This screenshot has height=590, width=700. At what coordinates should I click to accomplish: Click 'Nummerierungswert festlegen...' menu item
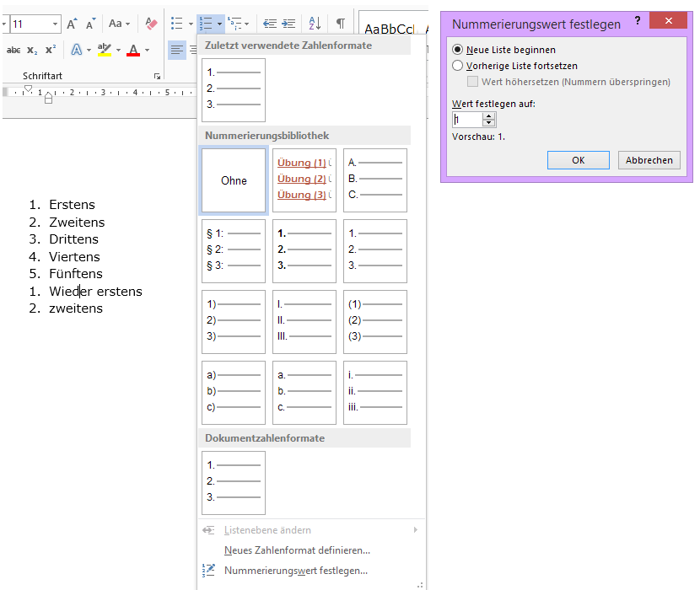point(295,571)
